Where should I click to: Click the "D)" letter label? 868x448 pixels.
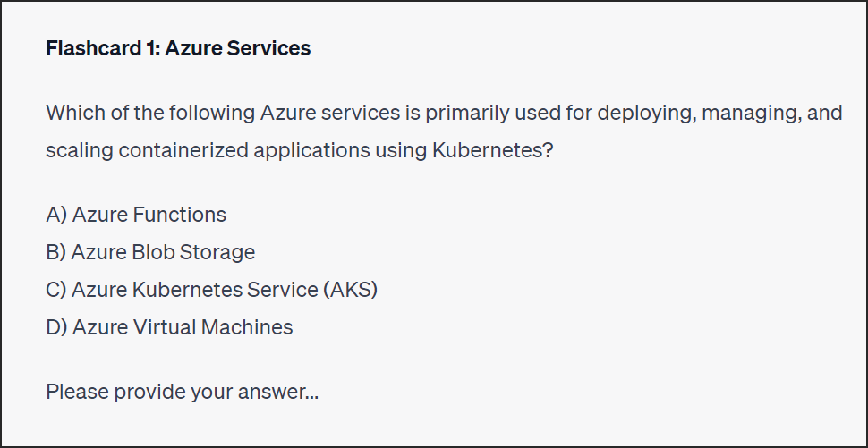[56, 327]
